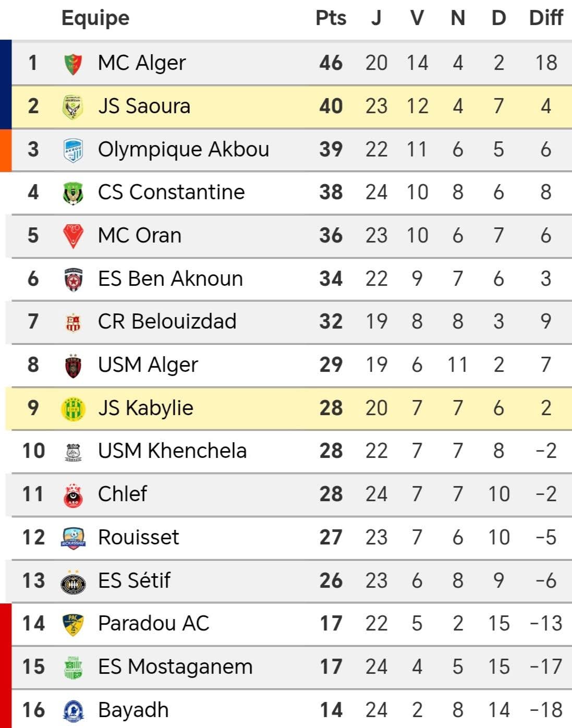Click the MC Oran red logo

[74, 236]
